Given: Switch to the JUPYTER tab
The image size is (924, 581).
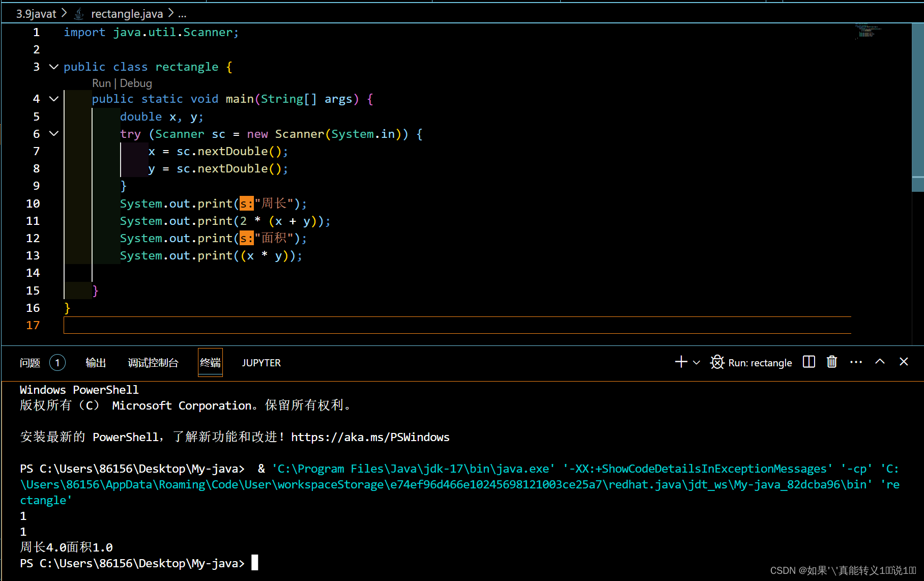Looking at the screenshot, I should point(261,363).
